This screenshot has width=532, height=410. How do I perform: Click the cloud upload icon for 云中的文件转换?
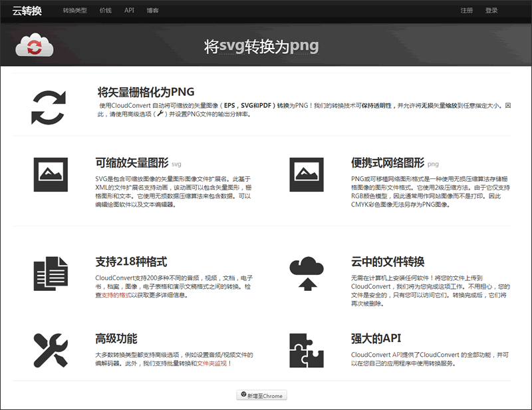[x=306, y=273]
